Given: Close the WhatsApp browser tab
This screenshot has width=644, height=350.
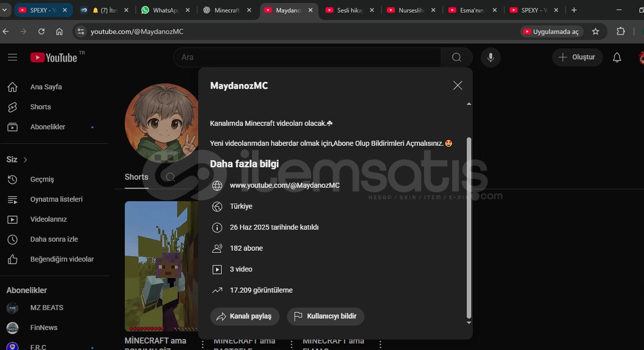Looking at the screenshot, I should coord(188,10).
